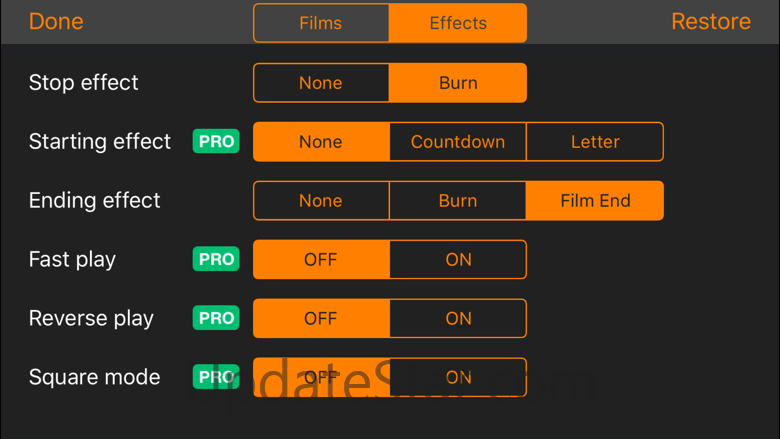Turn Fast play OFF
780x439 pixels.
[321, 259]
